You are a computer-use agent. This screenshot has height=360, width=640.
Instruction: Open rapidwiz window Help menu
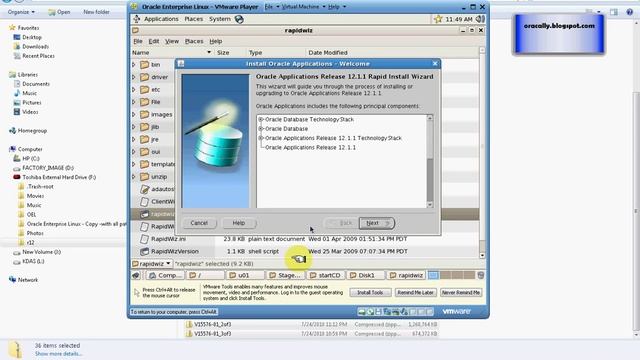tap(216, 41)
